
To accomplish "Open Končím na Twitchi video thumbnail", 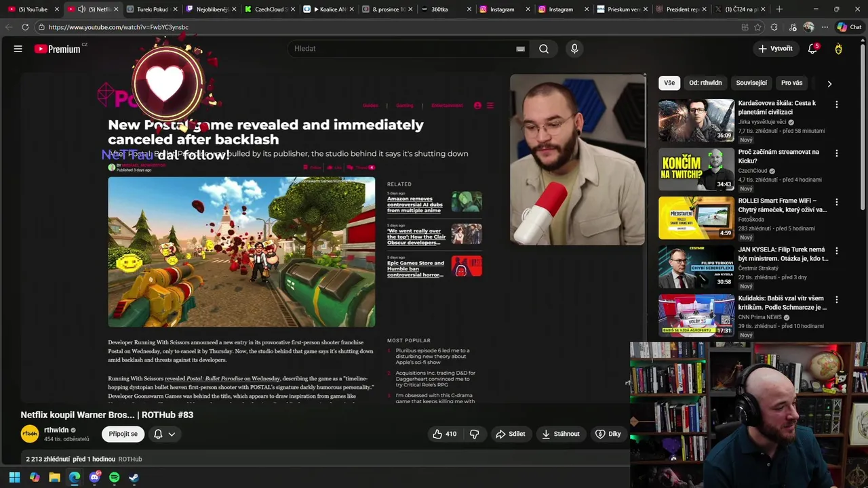I will pyautogui.click(x=696, y=169).
